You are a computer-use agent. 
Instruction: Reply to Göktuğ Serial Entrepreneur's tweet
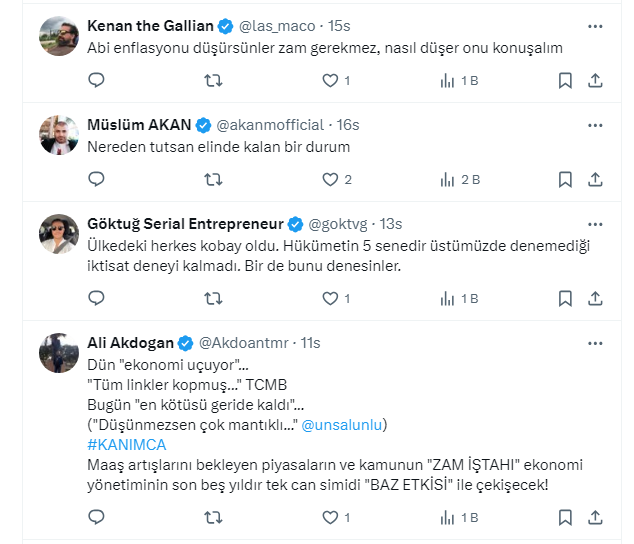96,298
